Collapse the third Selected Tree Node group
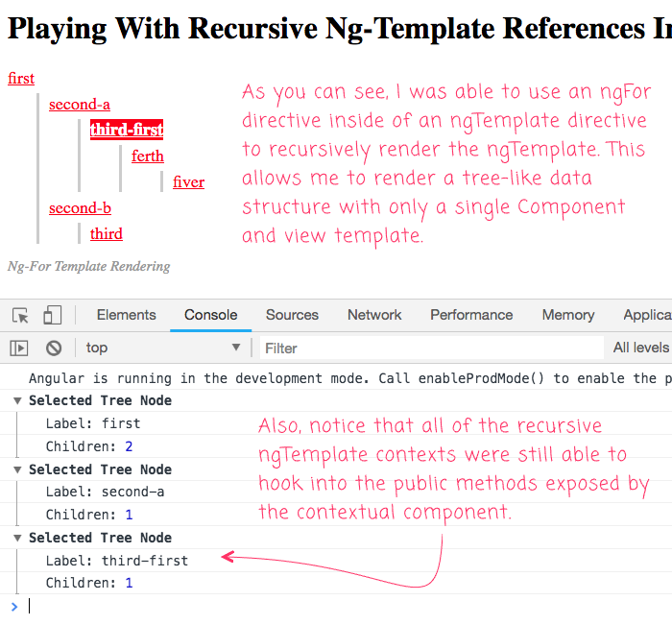 click(17, 538)
